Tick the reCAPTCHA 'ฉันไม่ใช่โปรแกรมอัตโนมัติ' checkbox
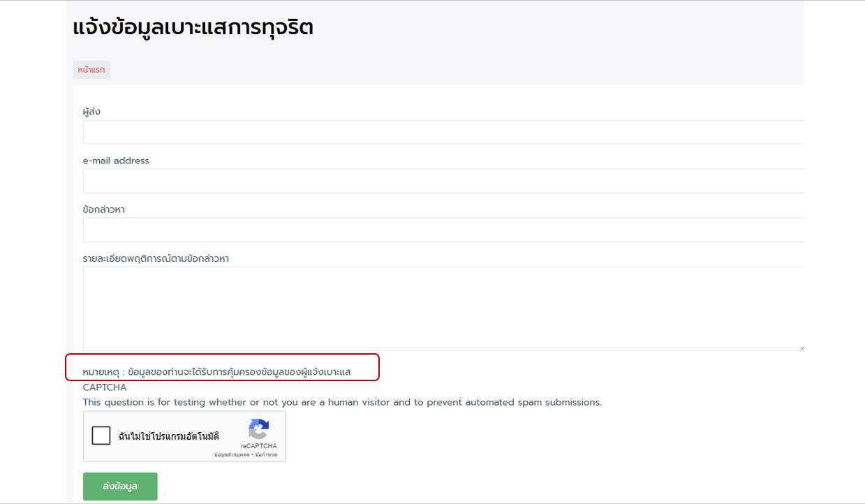Image resolution: width=865 pixels, height=504 pixels. click(x=101, y=436)
